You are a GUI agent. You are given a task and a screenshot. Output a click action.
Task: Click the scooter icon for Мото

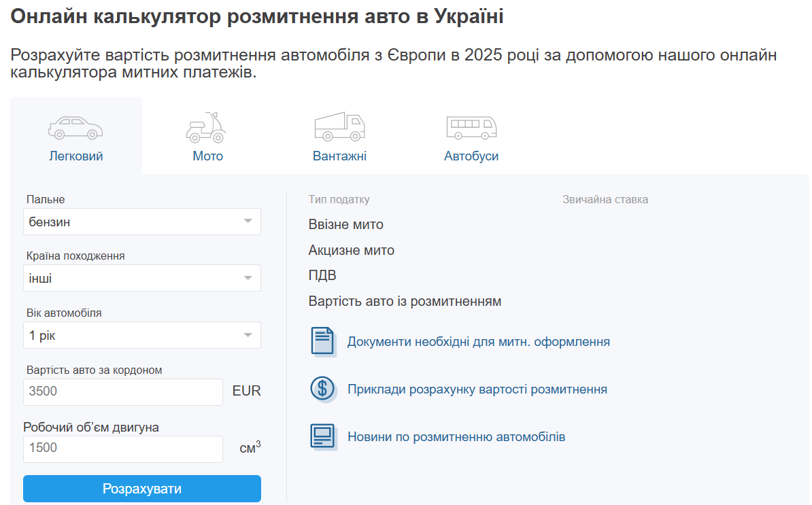[x=207, y=127]
